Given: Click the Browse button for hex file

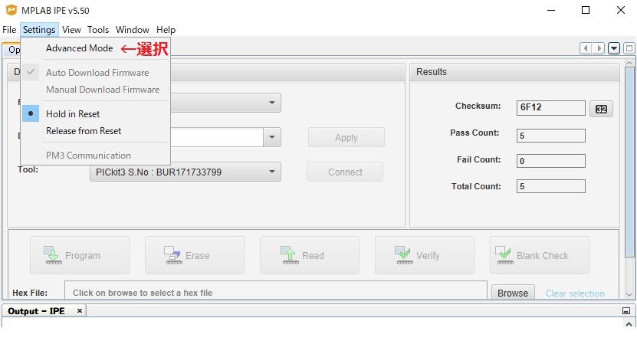Looking at the screenshot, I should point(513,293).
